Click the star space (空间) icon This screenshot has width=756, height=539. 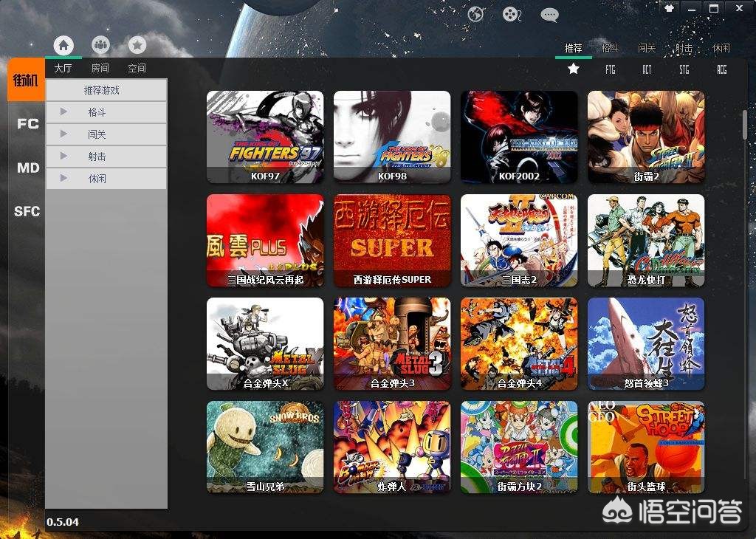137,45
